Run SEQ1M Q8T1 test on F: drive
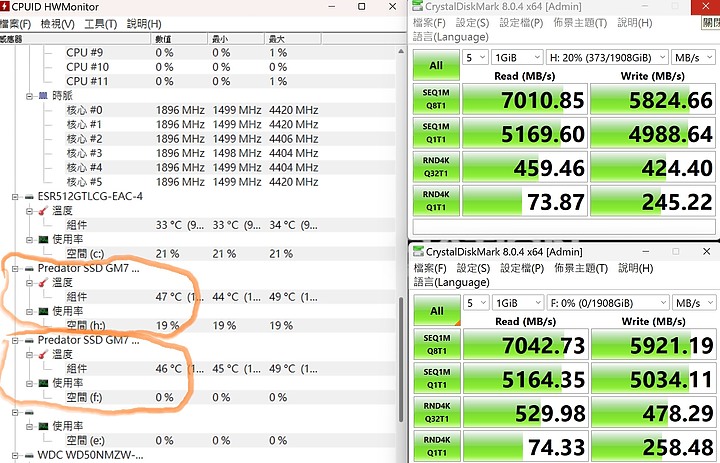 pyautogui.click(x=437, y=344)
